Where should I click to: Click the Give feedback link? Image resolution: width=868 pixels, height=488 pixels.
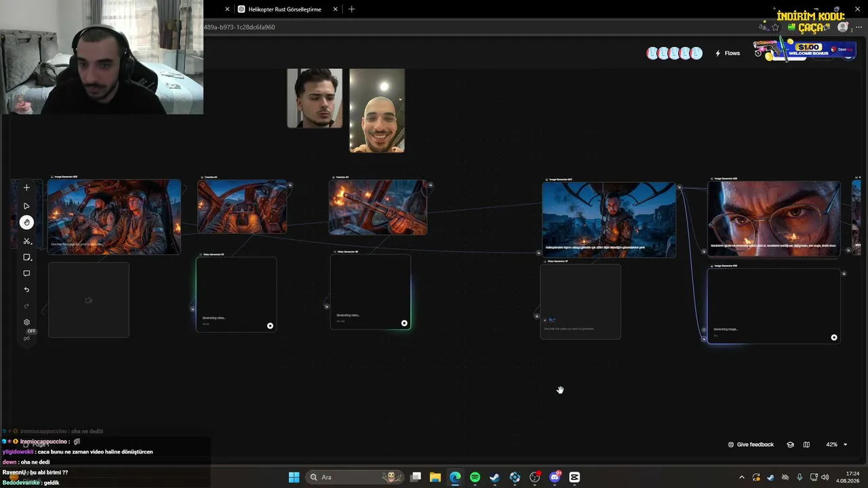(751, 445)
